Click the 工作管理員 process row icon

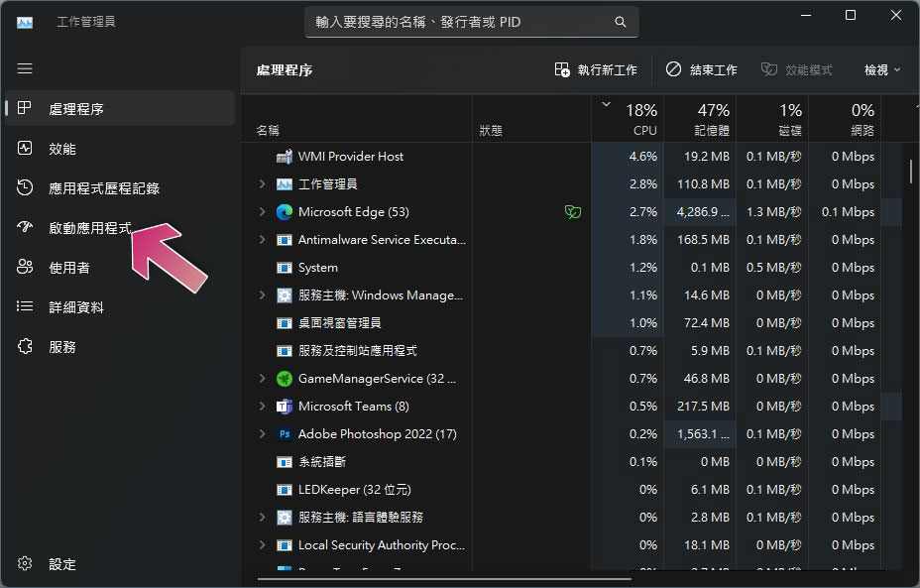[284, 184]
